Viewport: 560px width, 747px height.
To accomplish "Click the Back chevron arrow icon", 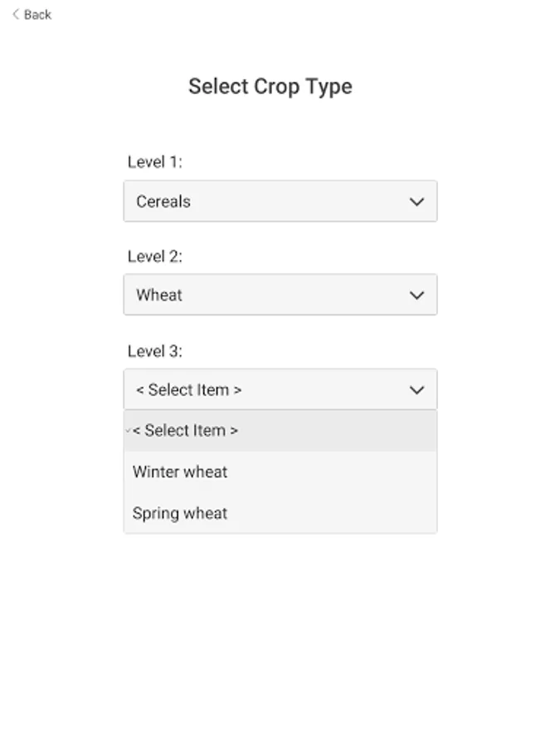I will tap(15, 14).
